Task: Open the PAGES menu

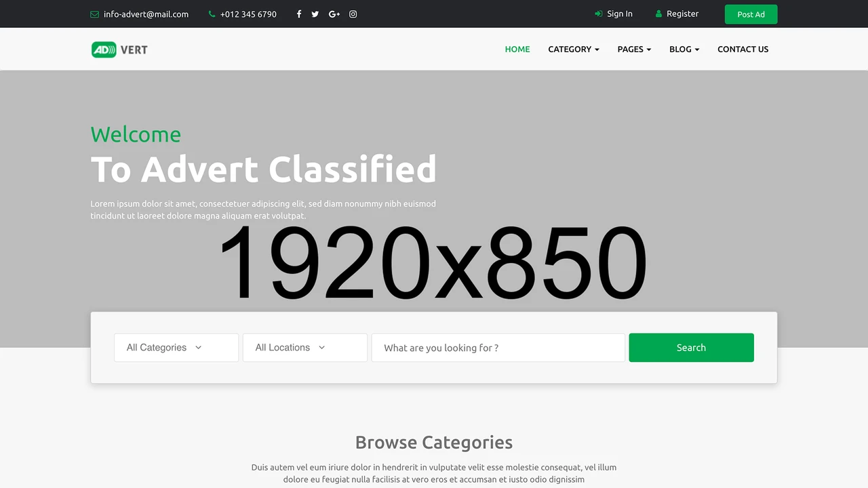Action: click(634, 49)
